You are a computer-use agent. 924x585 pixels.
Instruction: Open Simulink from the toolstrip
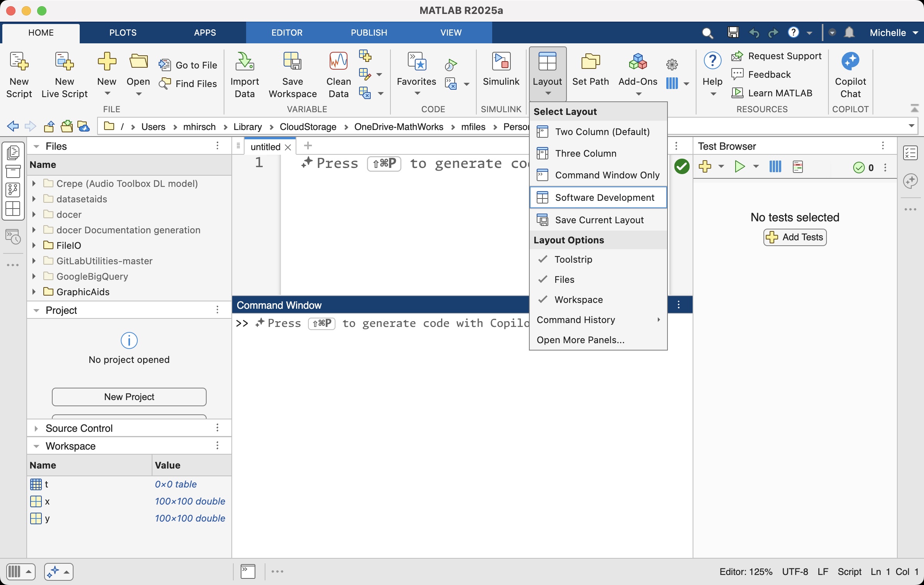[501, 62]
